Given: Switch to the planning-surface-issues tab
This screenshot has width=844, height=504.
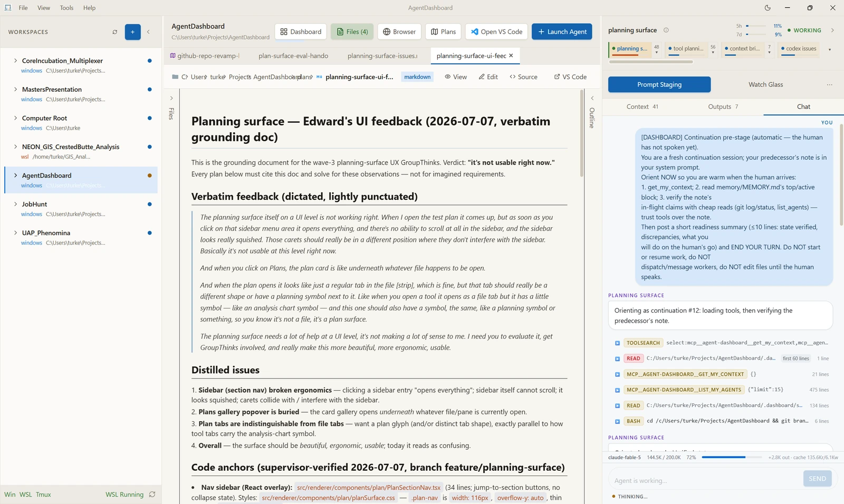Looking at the screenshot, I should (x=382, y=55).
